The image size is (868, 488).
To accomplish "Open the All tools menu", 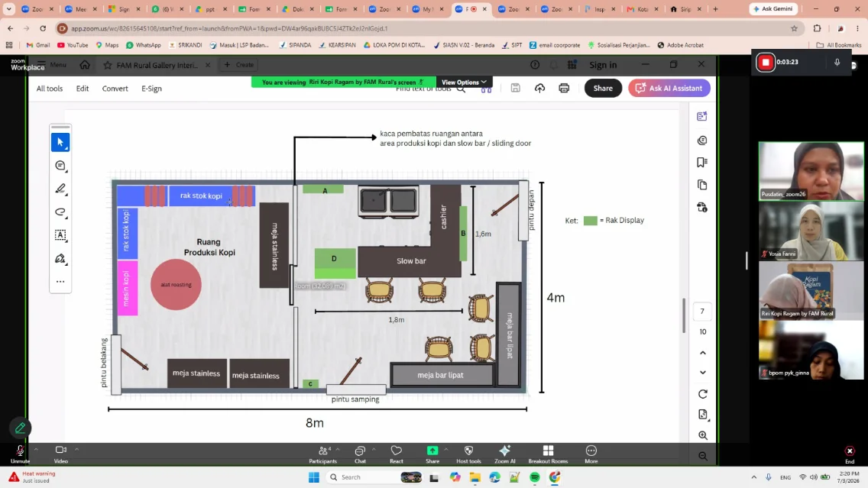I will tap(49, 89).
